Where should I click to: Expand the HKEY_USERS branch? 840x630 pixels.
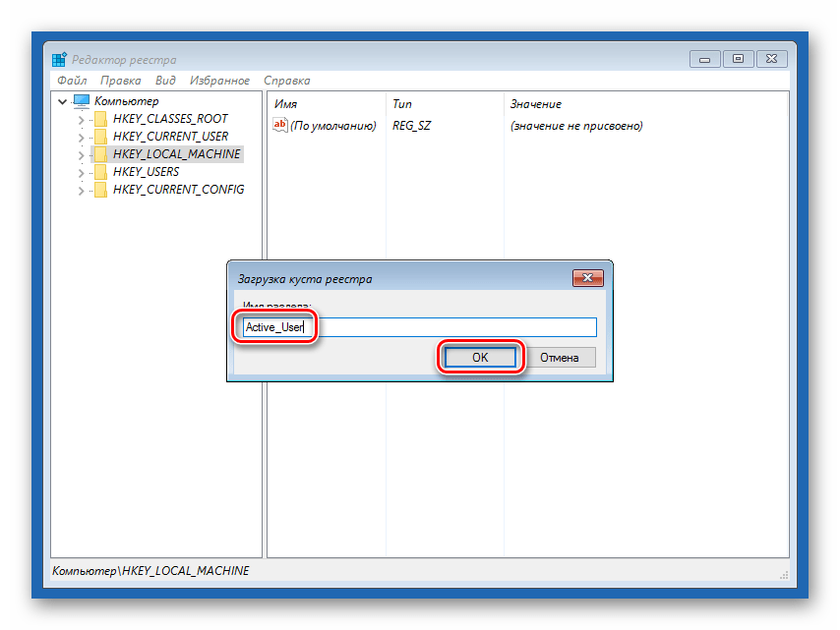(x=81, y=173)
